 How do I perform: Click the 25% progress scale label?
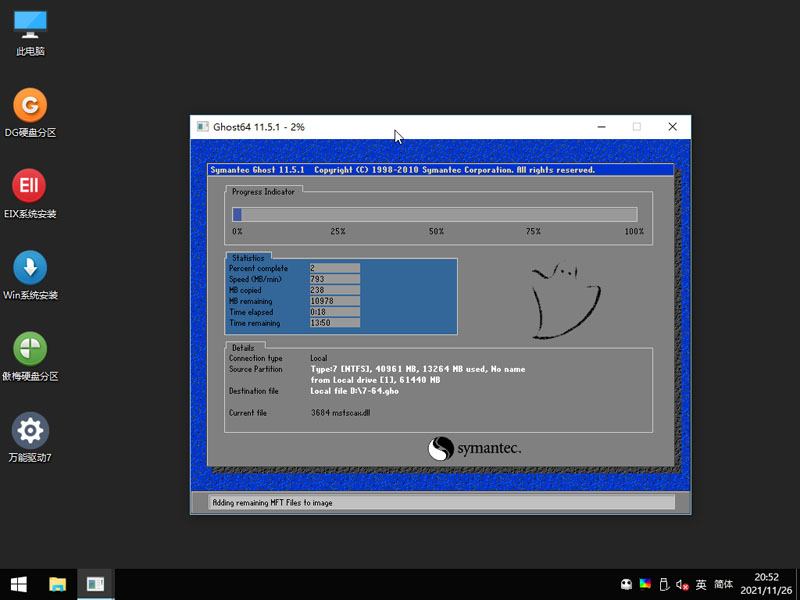[x=338, y=232]
